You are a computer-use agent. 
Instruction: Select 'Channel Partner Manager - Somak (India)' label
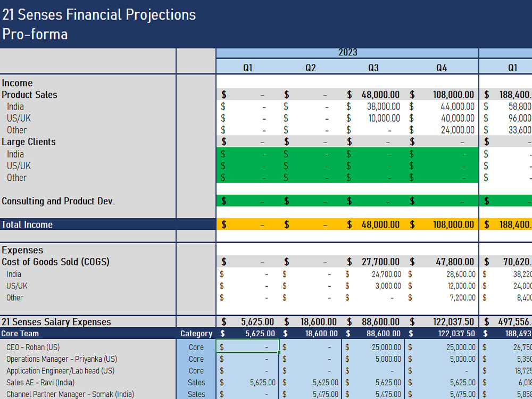coord(70,394)
